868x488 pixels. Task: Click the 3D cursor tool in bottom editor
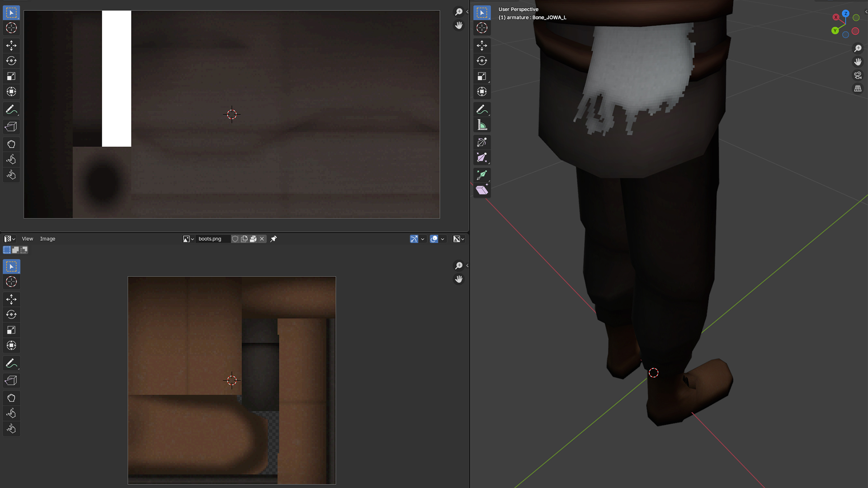click(x=11, y=282)
